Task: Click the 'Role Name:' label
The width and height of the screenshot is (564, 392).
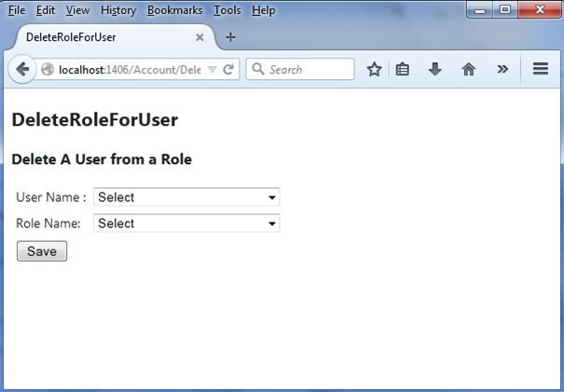Action: (x=48, y=223)
